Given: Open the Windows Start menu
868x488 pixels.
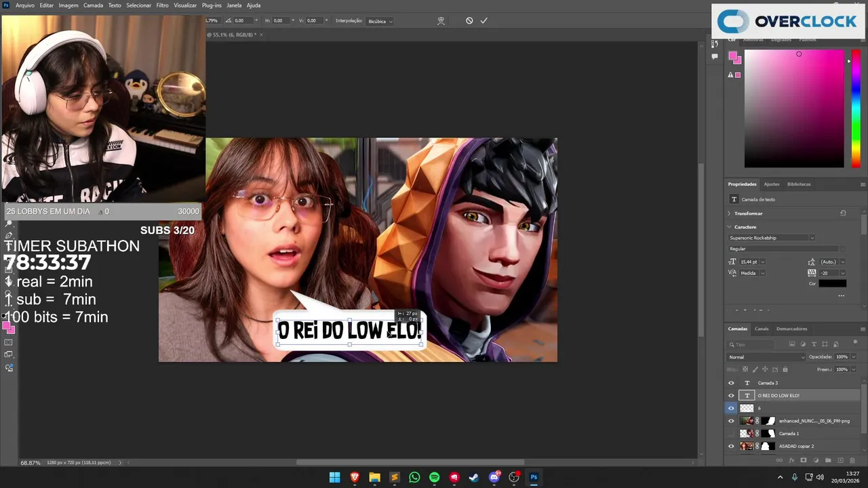Looking at the screenshot, I should pos(335,477).
